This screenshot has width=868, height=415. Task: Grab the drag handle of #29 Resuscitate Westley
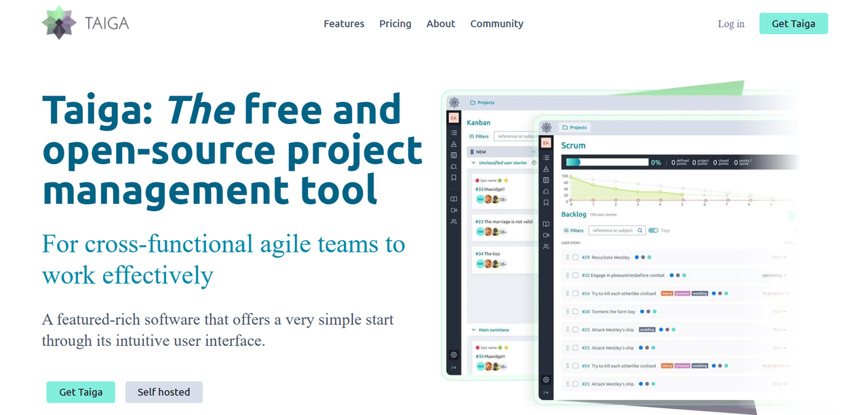click(567, 258)
